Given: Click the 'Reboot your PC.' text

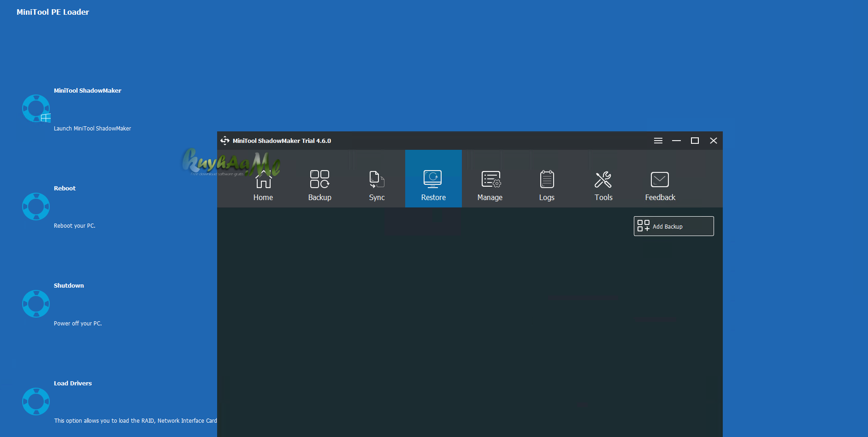Looking at the screenshot, I should coord(75,226).
